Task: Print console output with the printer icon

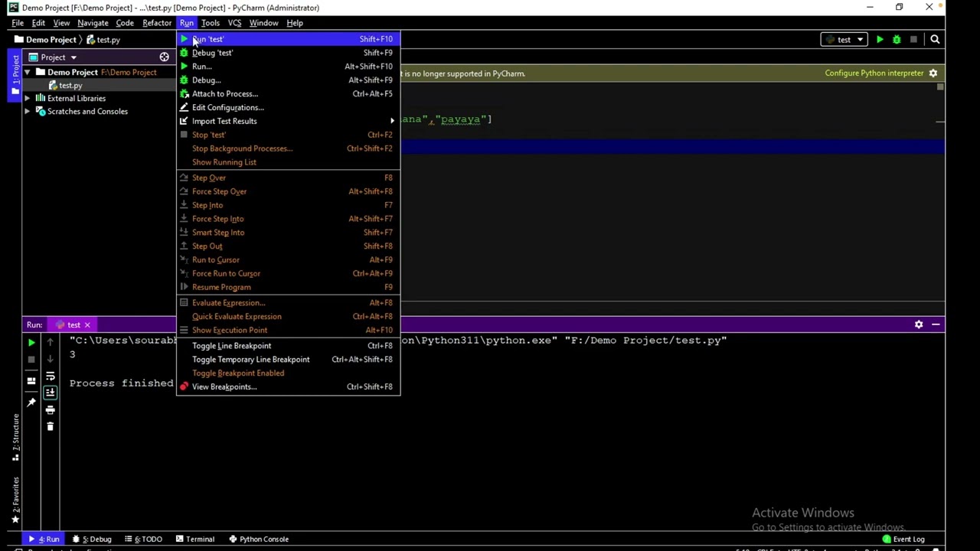Action: point(51,410)
